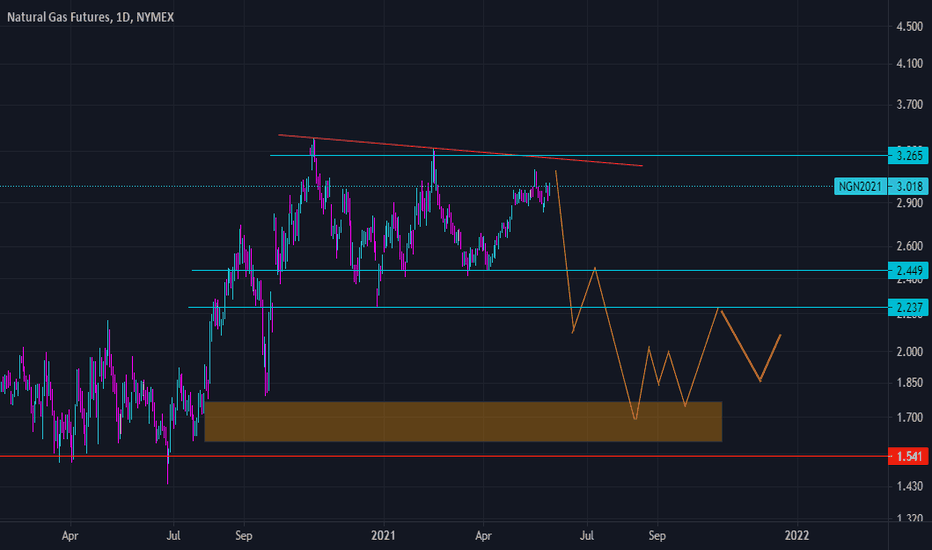Click the 2.900 price axis value

[909, 203]
